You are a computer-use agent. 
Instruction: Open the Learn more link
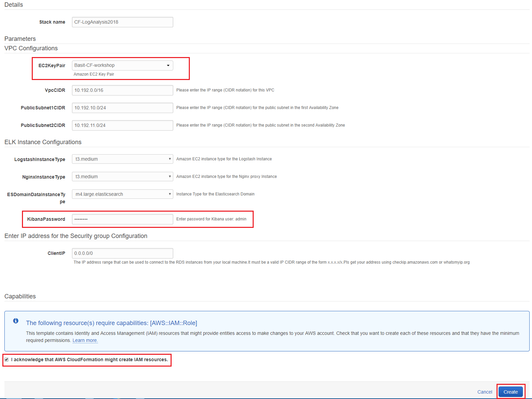85,340
